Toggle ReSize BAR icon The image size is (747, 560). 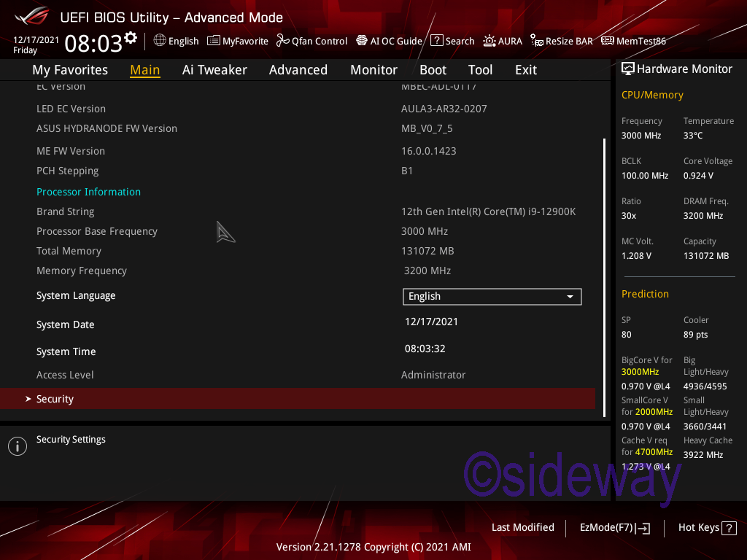pyautogui.click(x=537, y=41)
